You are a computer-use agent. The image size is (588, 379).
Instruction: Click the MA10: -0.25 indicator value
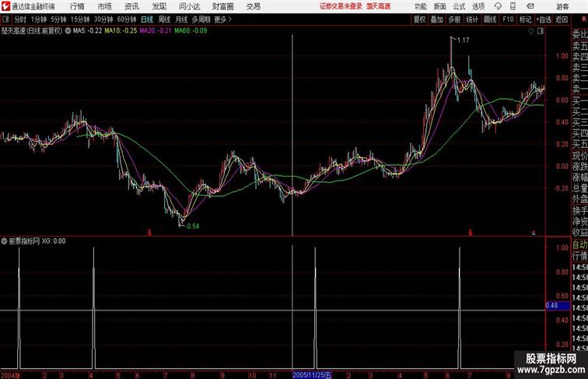coord(121,31)
